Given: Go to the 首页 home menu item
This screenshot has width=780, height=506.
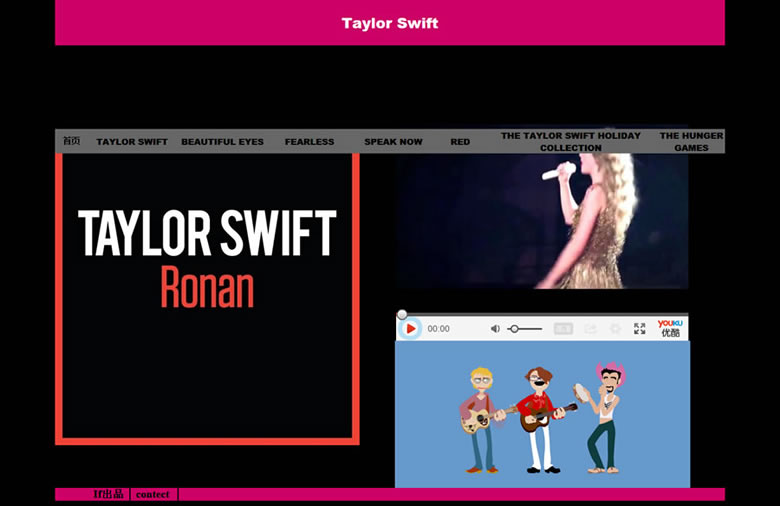Looking at the screenshot, I should tap(71, 141).
